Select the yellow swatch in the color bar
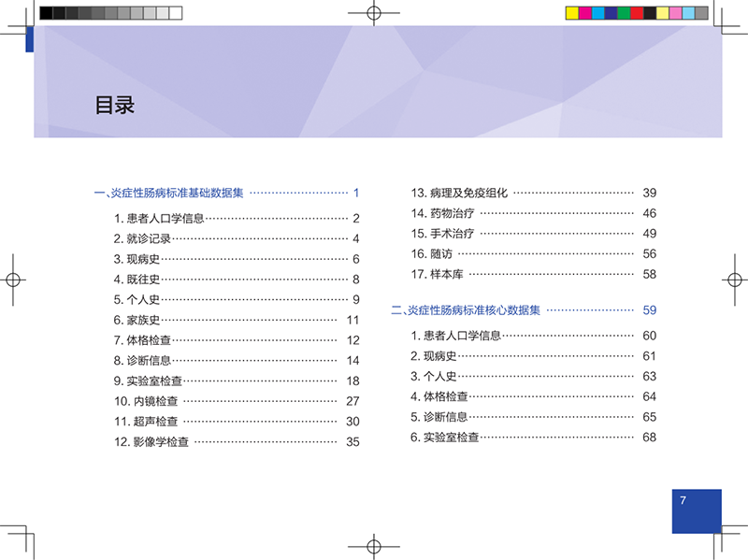The image size is (748, 560). click(572, 13)
